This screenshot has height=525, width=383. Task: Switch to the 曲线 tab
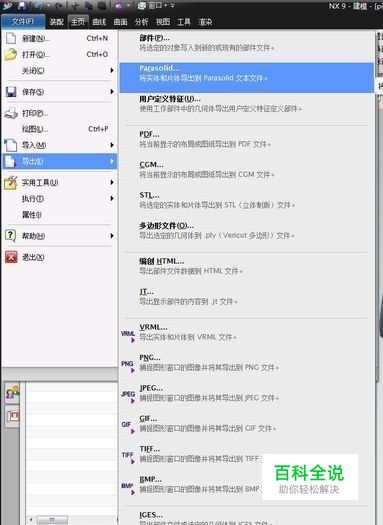(x=99, y=22)
